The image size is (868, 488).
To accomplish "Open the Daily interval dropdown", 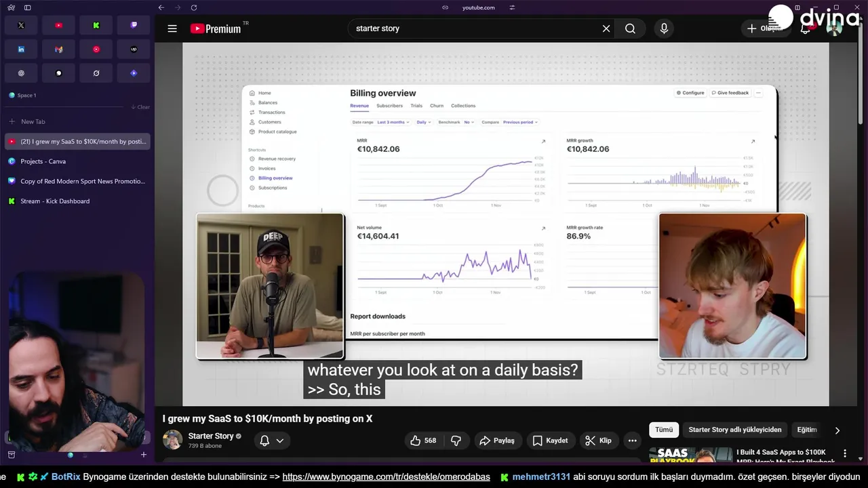I will tap(424, 122).
